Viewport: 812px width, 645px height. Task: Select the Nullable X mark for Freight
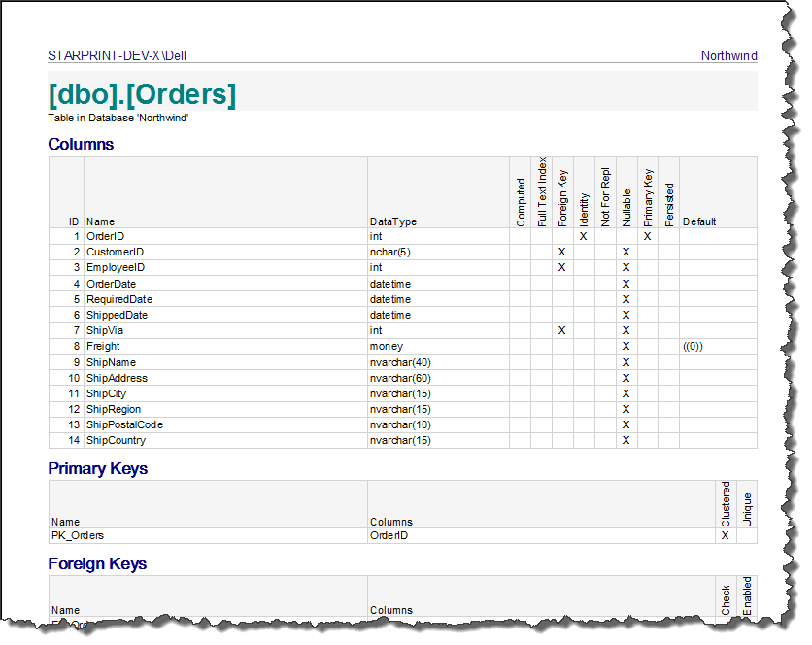[x=626, y=346]
